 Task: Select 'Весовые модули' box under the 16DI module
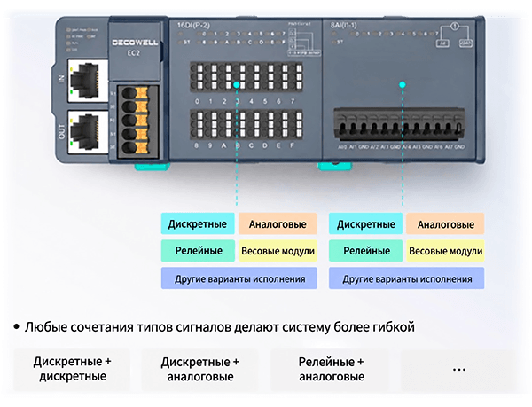[278, 251]
